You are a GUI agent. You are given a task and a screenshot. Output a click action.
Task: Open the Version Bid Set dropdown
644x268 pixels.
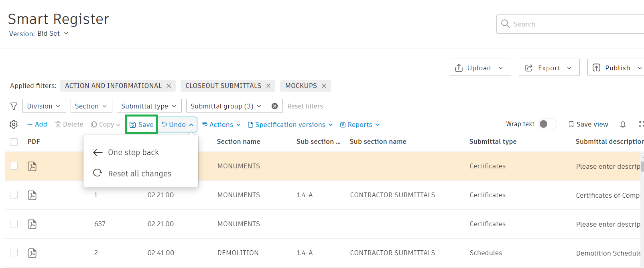pyautogui.click(x=53, y=34)
